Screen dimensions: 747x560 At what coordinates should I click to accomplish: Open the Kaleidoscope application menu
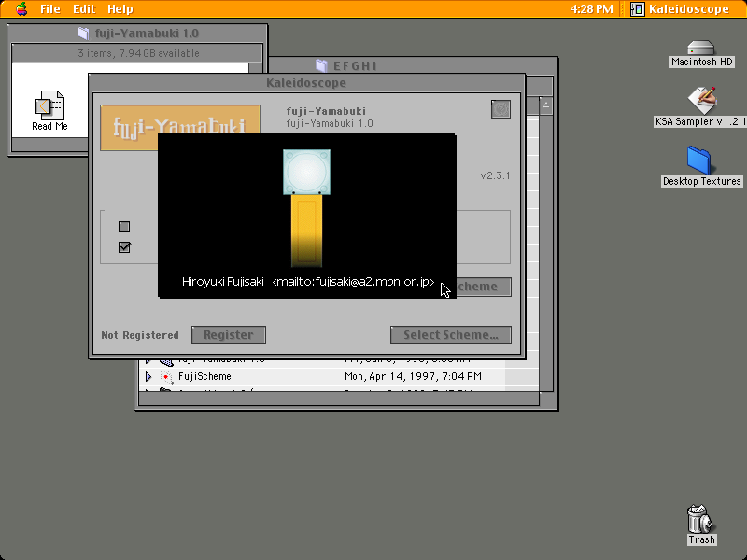(680, 9)
